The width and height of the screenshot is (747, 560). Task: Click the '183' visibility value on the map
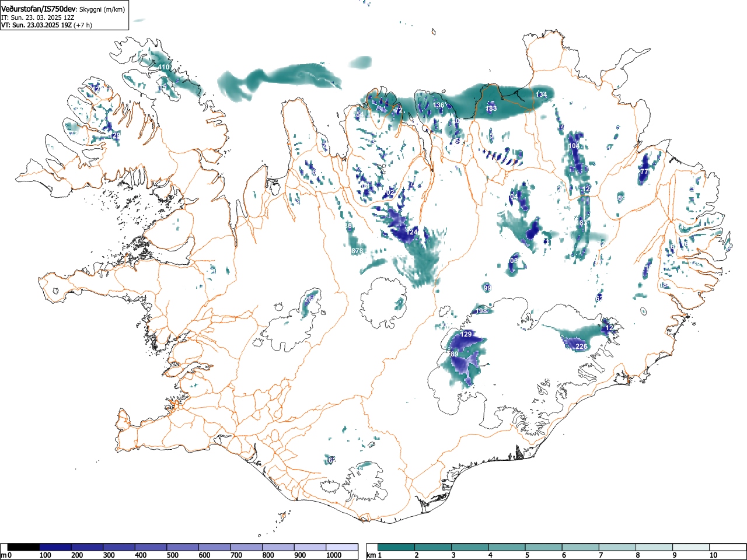[491, 108]
